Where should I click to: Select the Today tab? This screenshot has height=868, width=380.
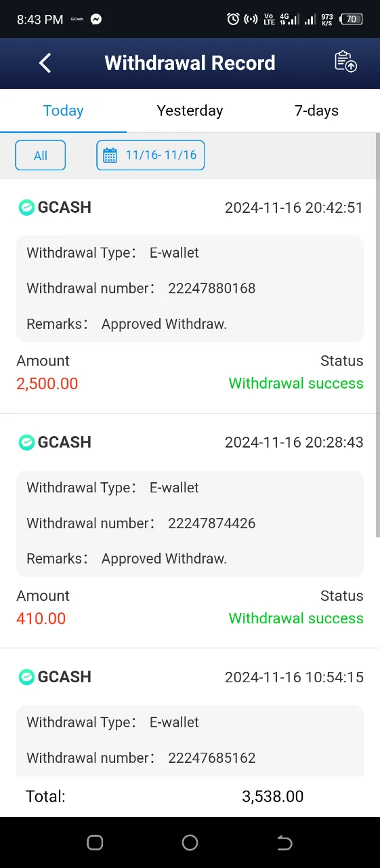coord(63,111)
